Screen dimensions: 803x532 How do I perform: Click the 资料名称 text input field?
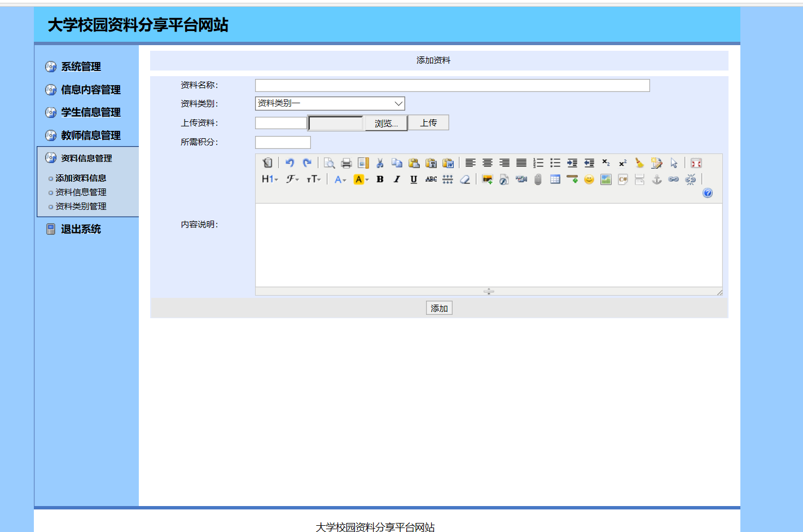point(452,85)
